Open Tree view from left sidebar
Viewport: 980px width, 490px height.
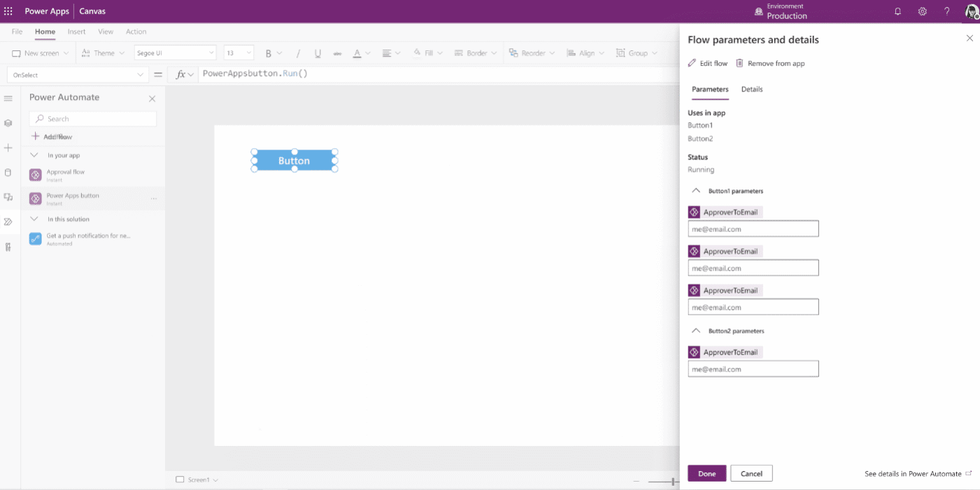8,123
